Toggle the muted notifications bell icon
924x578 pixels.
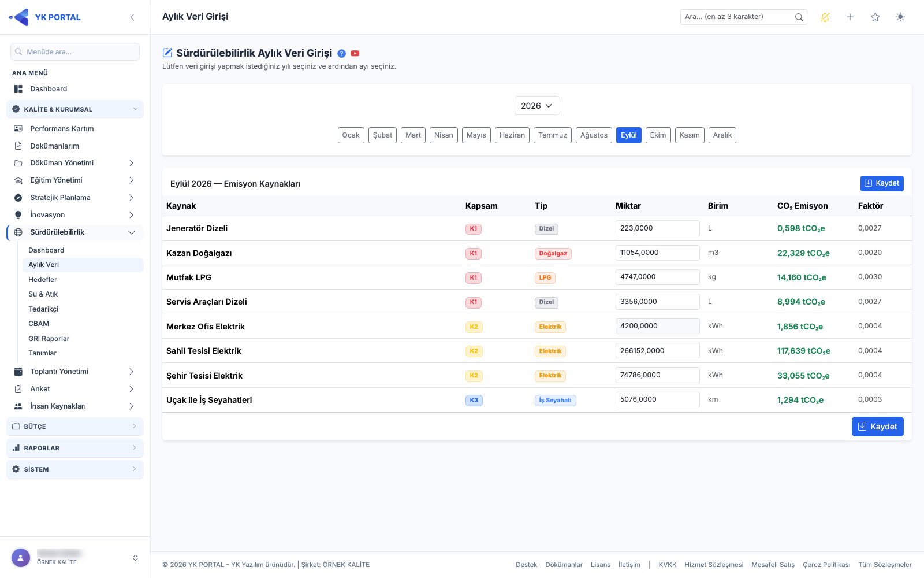(825, 17)
